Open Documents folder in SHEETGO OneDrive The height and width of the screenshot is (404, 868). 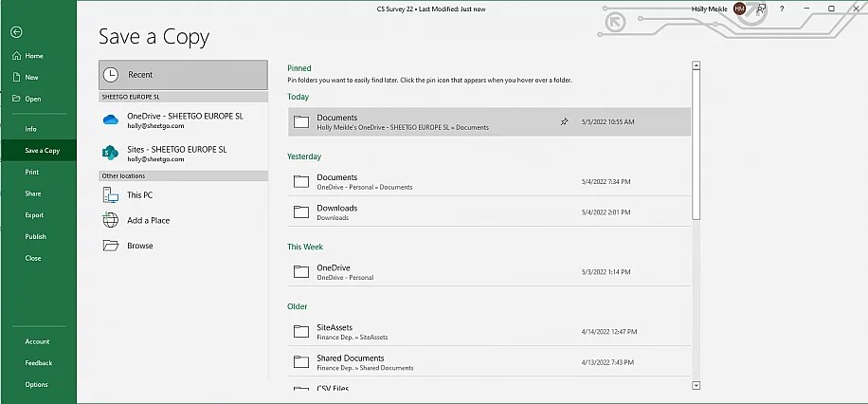(489, 122)
